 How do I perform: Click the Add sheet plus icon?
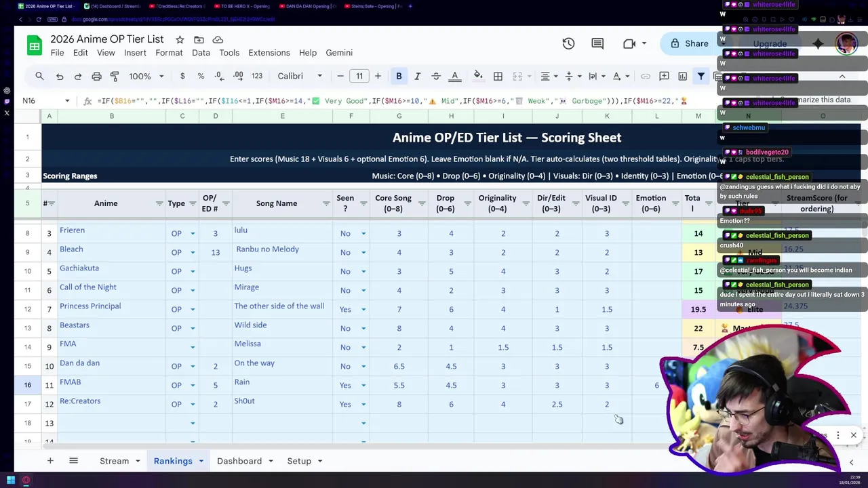tap(50, 461)
